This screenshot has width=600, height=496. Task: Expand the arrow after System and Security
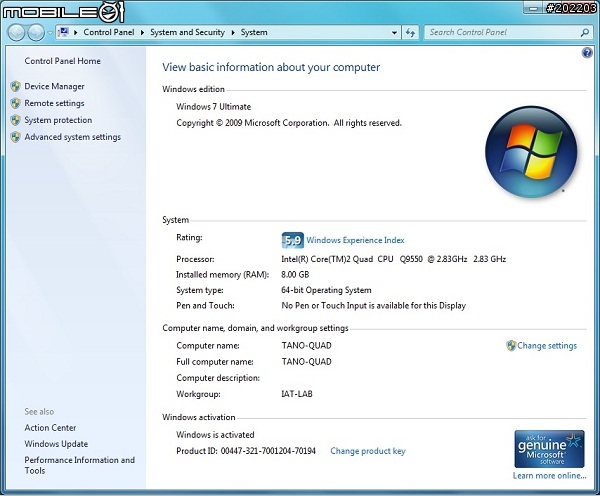pyautogui.click(x=233, y=33)
